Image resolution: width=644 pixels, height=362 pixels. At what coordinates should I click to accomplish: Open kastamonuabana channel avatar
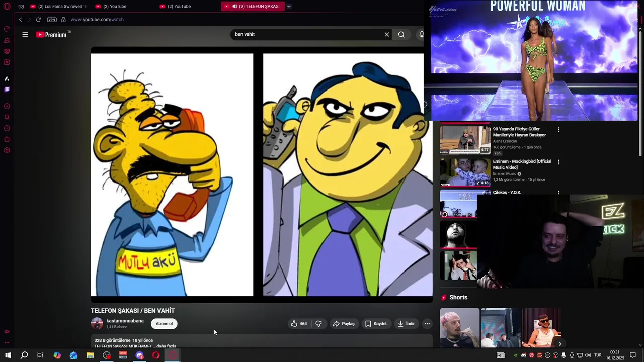pos(97,324)
